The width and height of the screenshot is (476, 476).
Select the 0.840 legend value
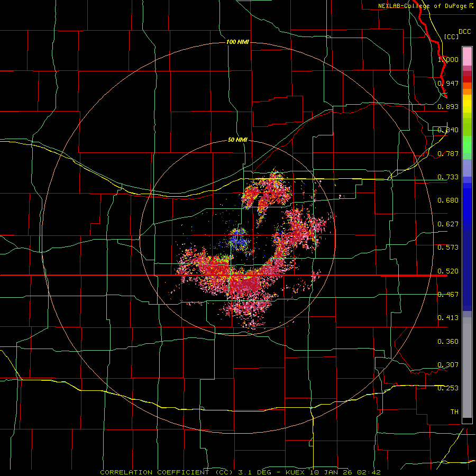[448, 130]
